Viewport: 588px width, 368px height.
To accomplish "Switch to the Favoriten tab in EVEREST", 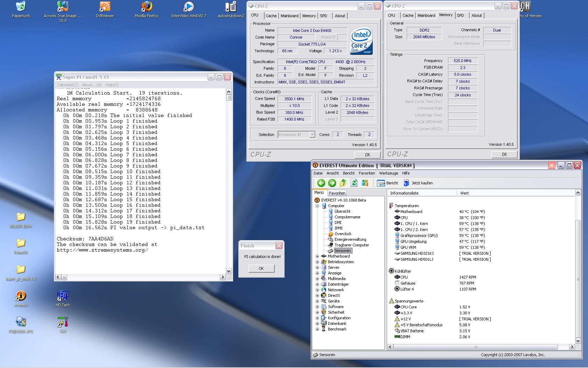I will [x=337, y=193].
